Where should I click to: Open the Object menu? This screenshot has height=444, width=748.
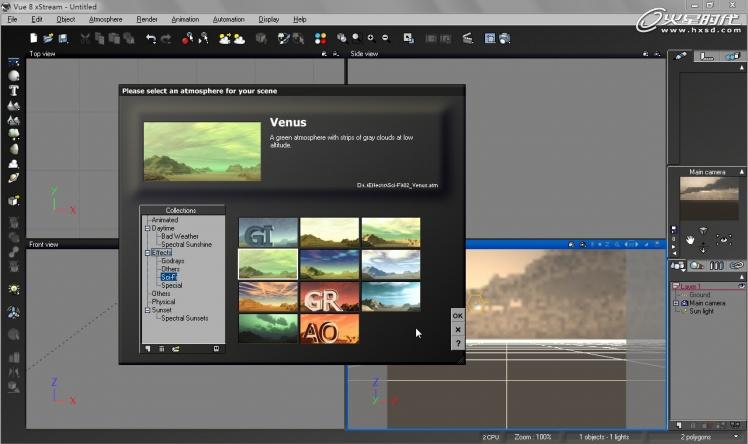[65, 19]
